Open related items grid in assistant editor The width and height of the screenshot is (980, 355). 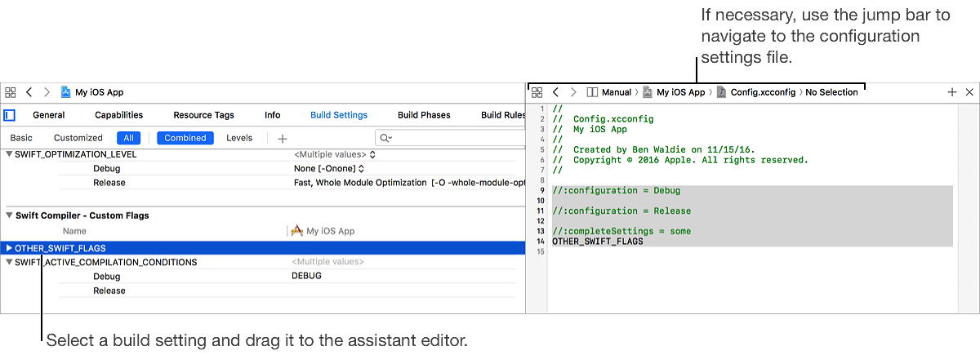[537, 93]
